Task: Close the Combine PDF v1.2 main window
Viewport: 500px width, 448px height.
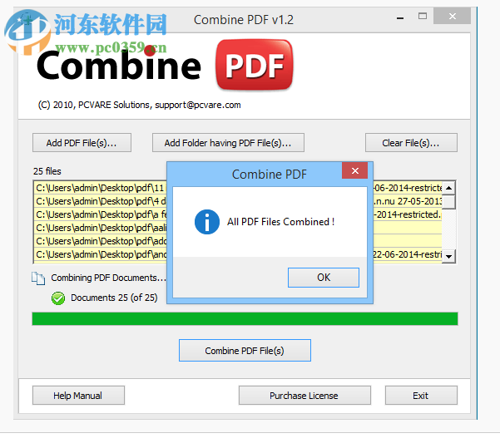Action: 453,16
